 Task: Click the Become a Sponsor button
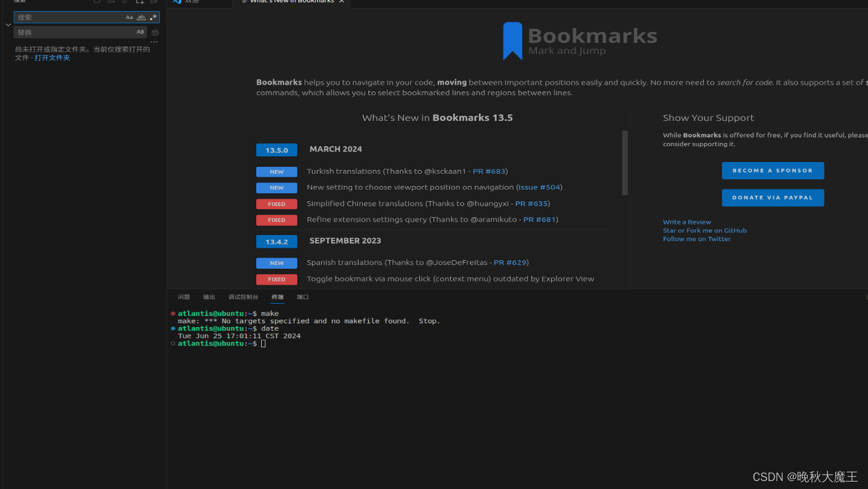(772, 171)
